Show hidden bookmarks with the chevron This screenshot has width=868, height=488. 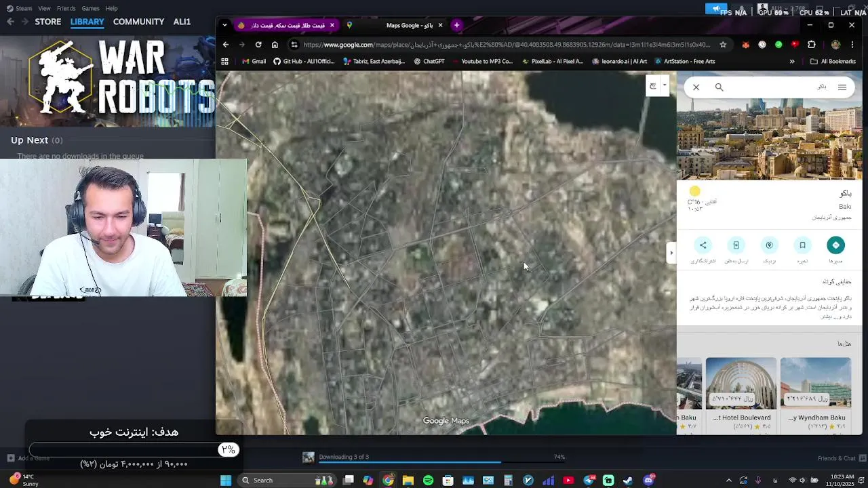[791, 61]
